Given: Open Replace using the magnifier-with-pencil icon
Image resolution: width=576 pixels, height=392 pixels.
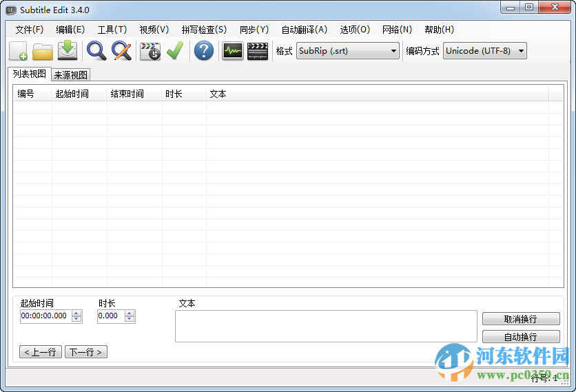Looking at the screenshot, I should pyautogui.click(x=121, y=51).
